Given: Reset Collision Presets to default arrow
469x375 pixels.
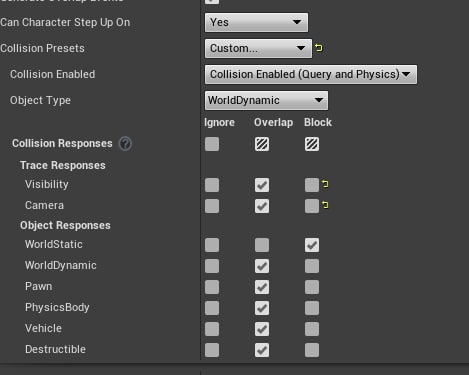Looking at the screenshot, I should (x=319, y=48).
